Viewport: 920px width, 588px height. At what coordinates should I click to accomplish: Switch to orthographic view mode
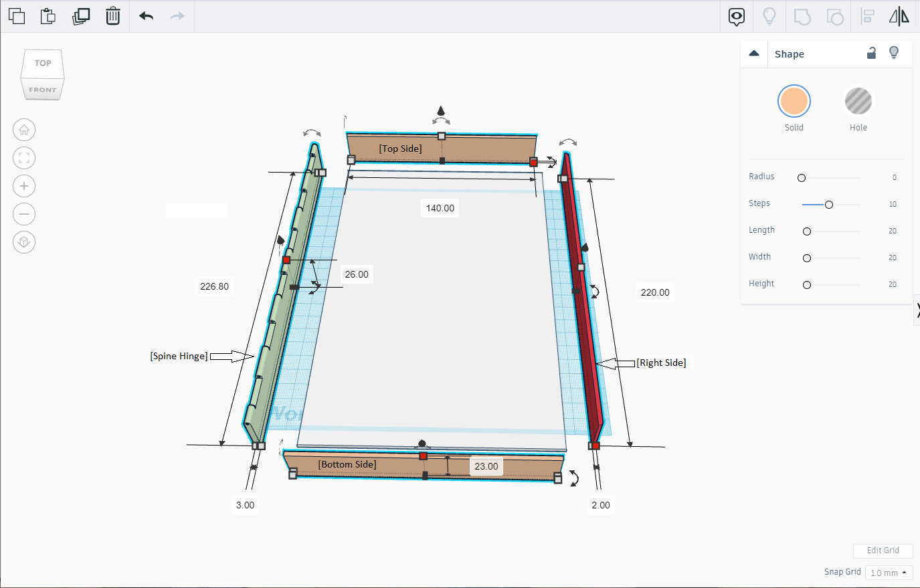point(23,242)
